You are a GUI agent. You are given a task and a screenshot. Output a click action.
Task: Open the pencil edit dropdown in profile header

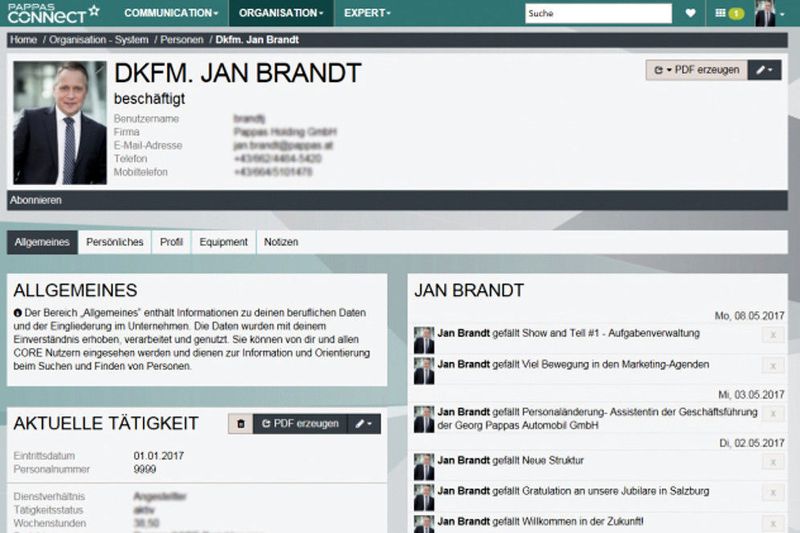764,70
